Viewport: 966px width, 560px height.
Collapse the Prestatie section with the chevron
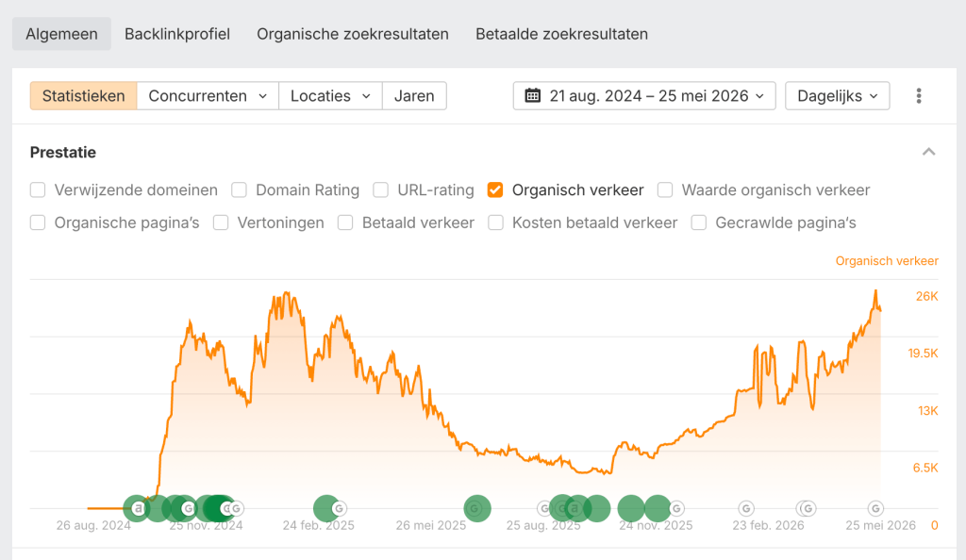[928, 152]
